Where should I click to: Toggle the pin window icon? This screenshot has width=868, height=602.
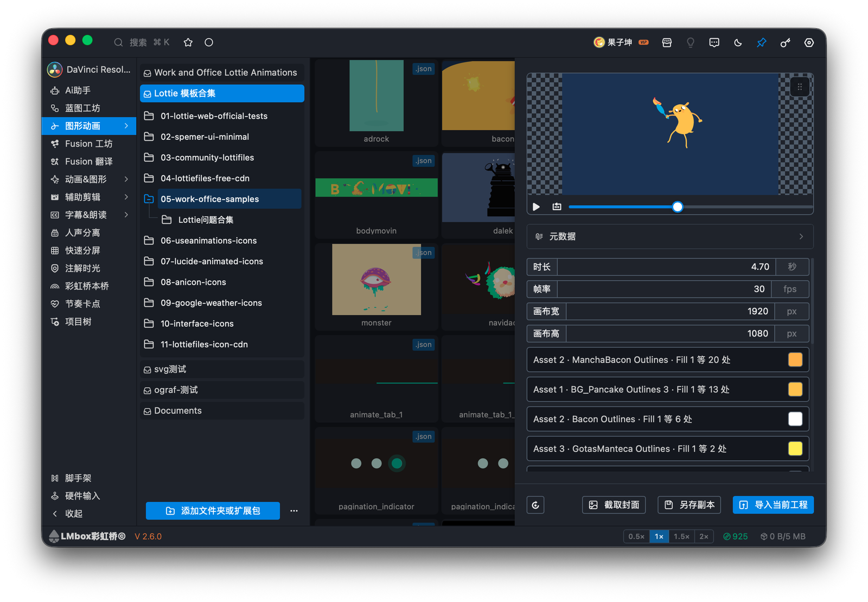coord(762,42)
